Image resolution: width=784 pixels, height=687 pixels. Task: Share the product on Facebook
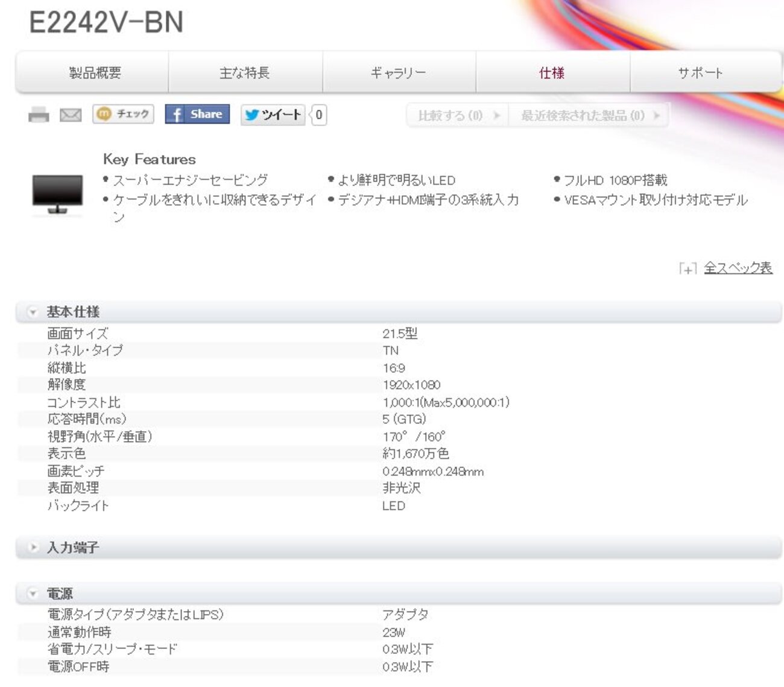click(x=197, y=114)
